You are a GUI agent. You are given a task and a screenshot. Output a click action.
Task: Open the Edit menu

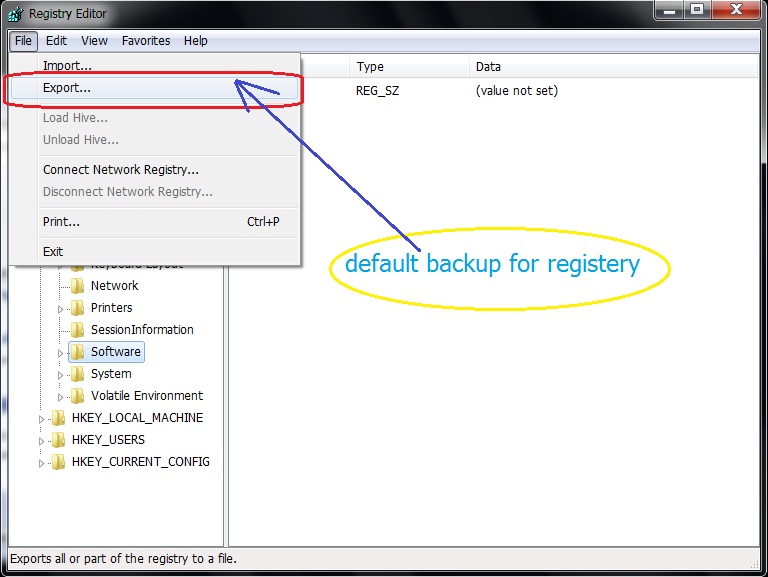[56, 41]
